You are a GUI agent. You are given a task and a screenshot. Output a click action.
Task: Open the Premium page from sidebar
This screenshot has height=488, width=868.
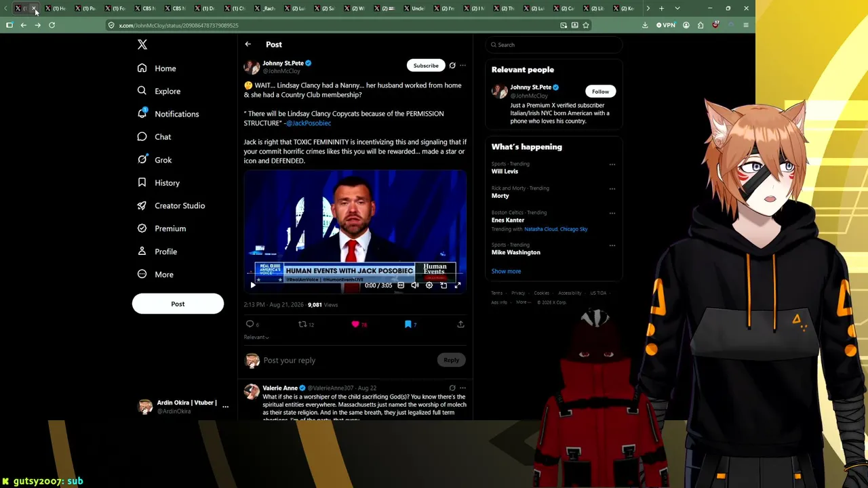click(161, 229)
